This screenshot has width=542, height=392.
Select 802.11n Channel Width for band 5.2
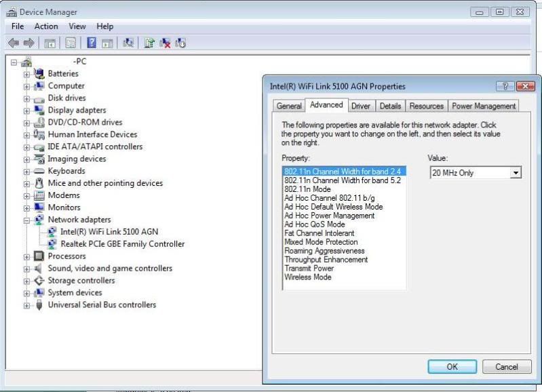[x=342, y=180]
